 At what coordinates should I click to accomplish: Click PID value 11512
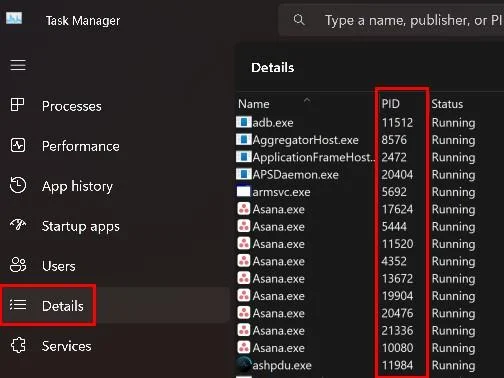tap(397, 123)
